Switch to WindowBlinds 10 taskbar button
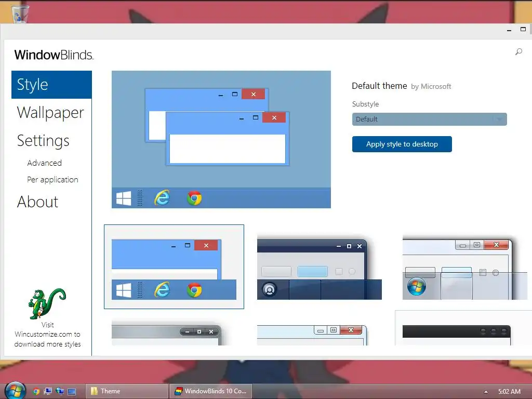The image size is (532, 399). [x=211, y=391]
